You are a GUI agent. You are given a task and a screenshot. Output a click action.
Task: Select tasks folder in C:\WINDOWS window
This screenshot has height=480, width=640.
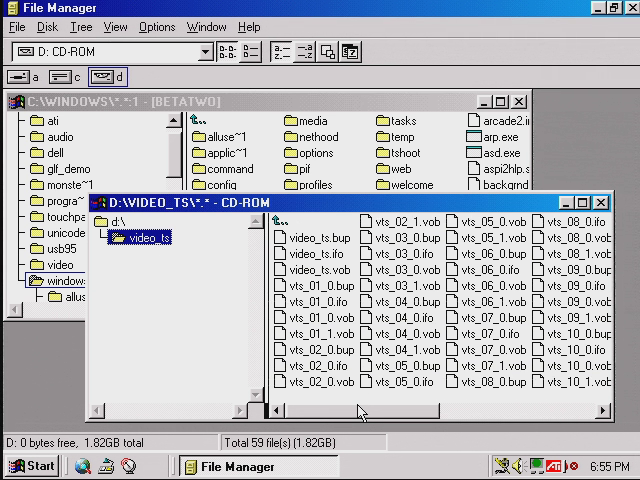coord(396,121)
